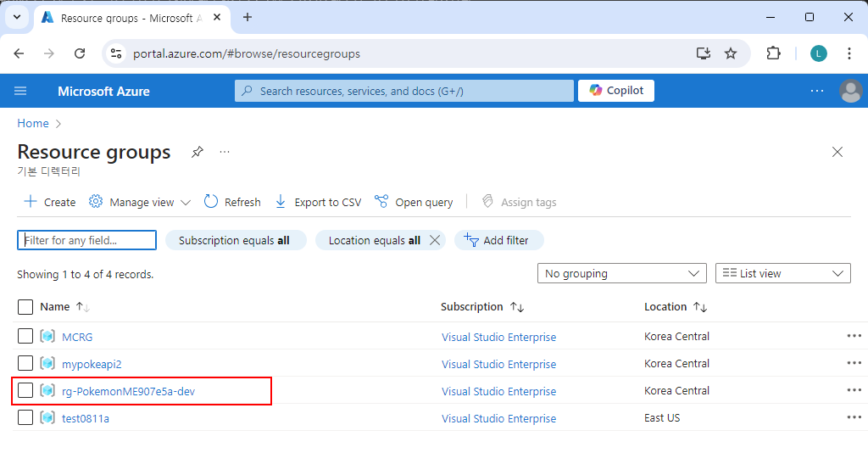Click the Copilot button
This screenshot has height=464, width=868.
tap(616, 91)
